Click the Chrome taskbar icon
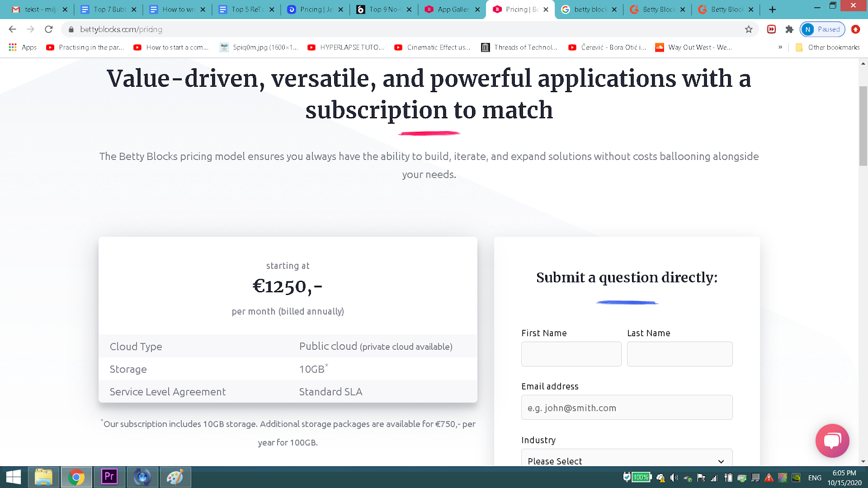 point(76,477)
